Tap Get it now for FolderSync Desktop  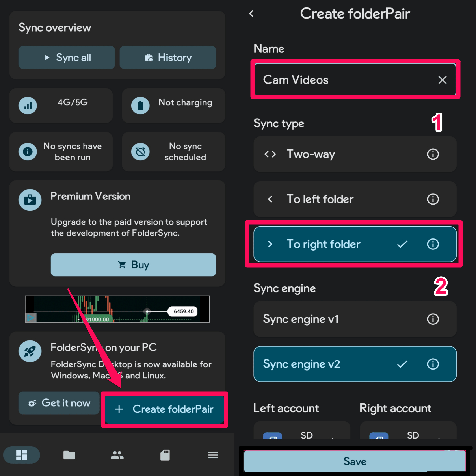coord(59,403)
